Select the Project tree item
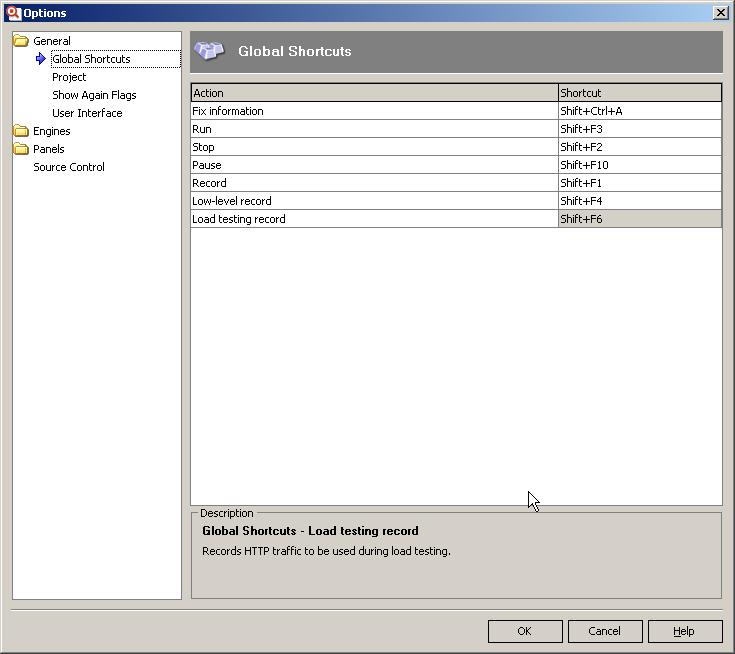735x654 pixels. point(69,77)
